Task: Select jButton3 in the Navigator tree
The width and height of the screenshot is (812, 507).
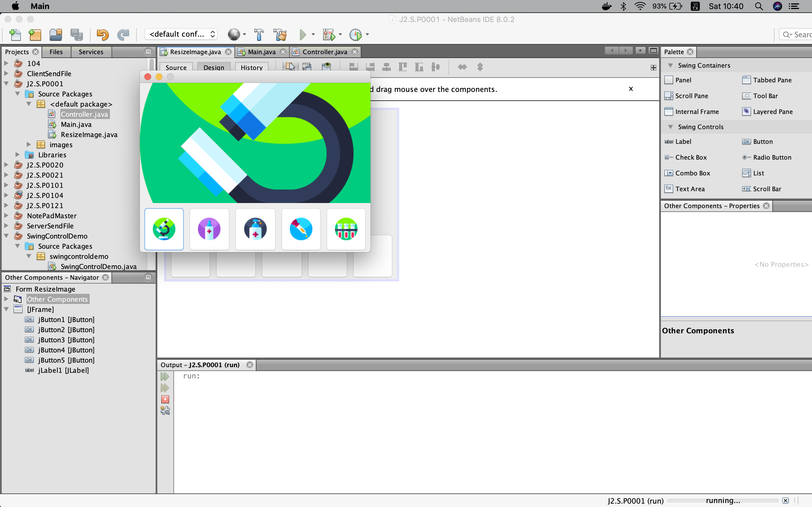Action: 66,340
